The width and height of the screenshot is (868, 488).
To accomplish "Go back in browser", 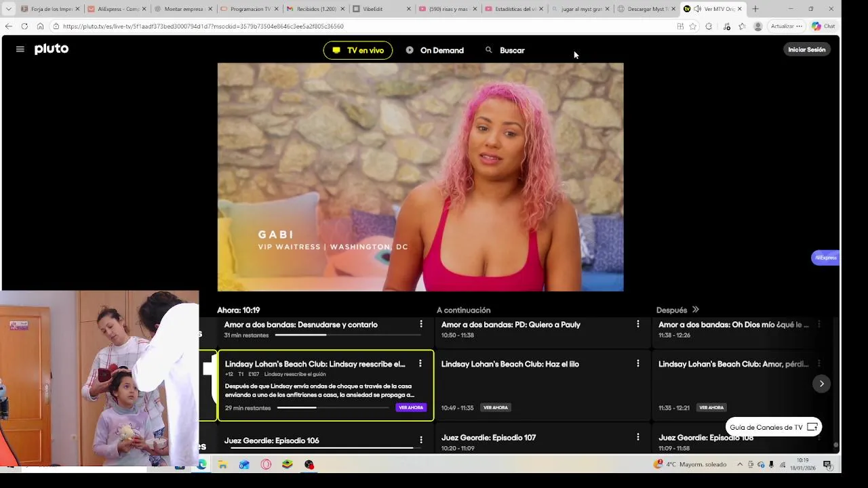I will click(x=8, y=26).
